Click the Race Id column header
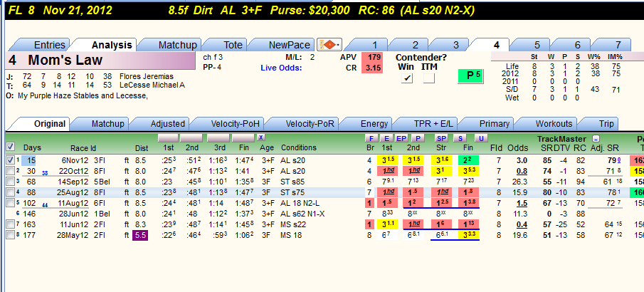Screen dimensions: 644x292 pos(83,148)
